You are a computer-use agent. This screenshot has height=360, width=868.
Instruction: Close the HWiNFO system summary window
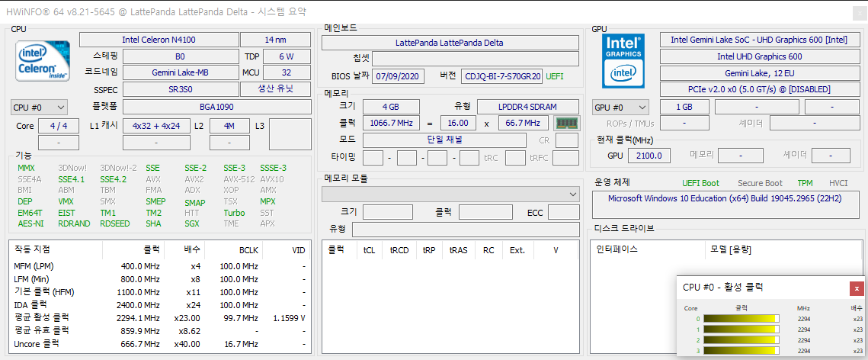[x=860, y=13]
